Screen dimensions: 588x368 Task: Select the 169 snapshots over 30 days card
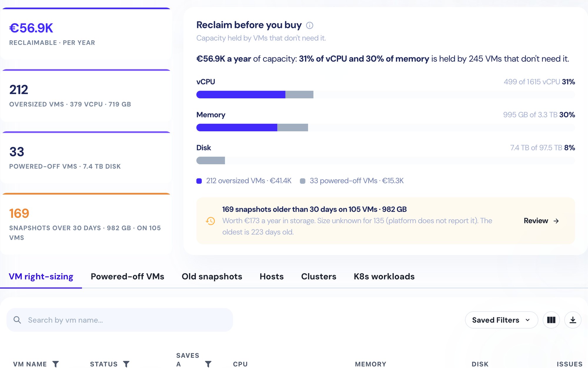coord(86,224)
